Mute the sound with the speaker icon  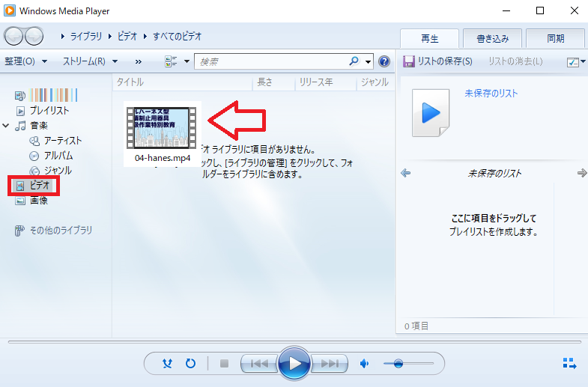tap(364, 363)
